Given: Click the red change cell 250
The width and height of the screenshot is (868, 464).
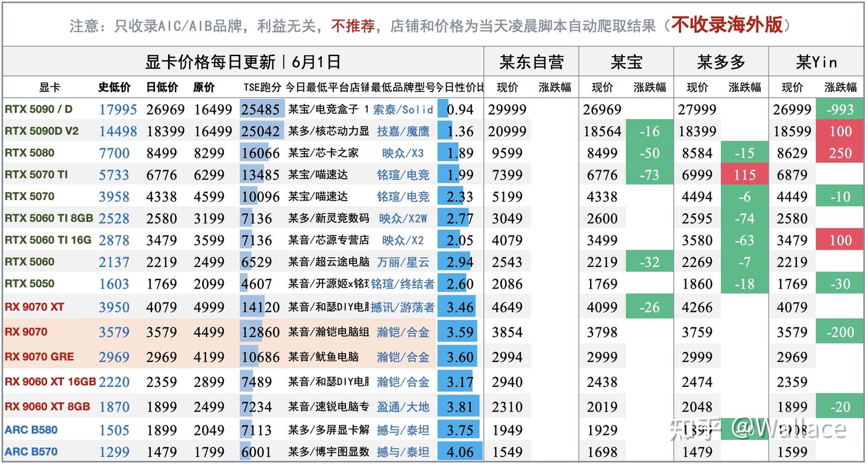Looking at the screenshot, I should pyautogui.click(x=840, y=153).
